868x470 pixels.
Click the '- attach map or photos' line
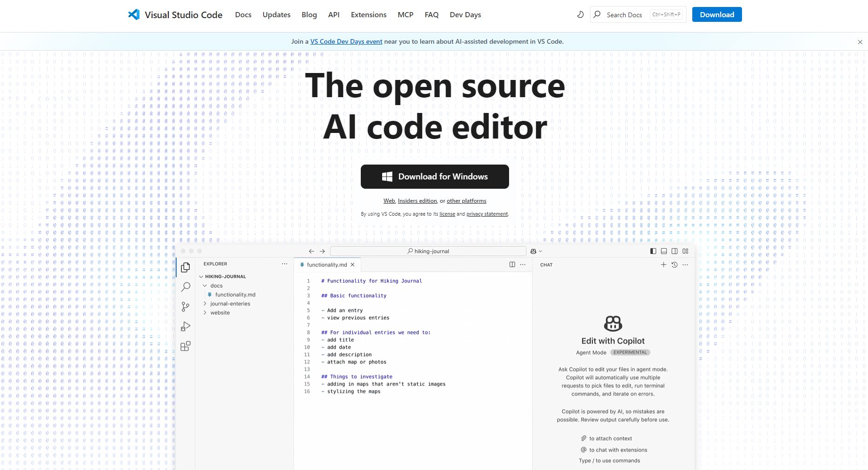click(354, 362)
